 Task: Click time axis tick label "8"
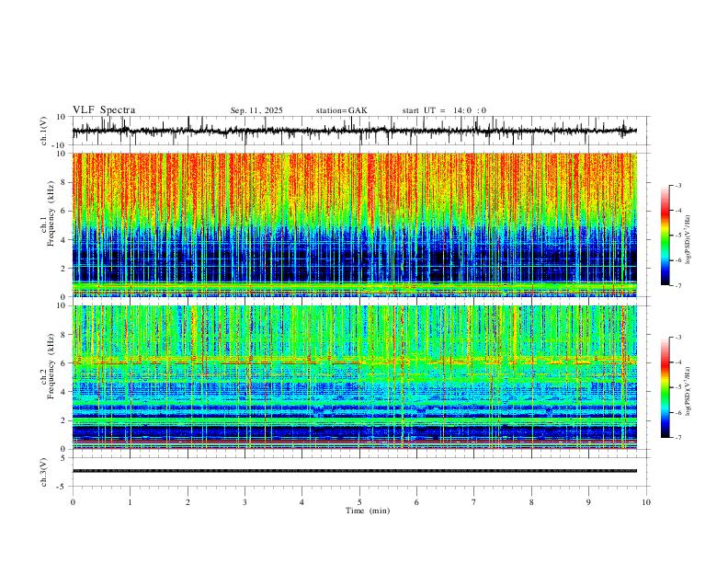click(531, 502)
